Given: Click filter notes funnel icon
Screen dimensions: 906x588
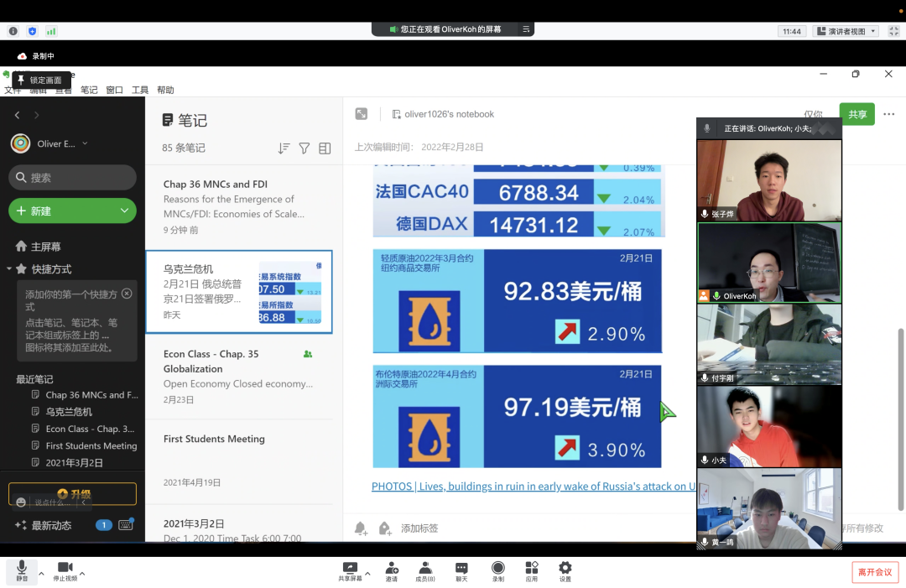Looking at the screenshot, I should click(305, 148).
